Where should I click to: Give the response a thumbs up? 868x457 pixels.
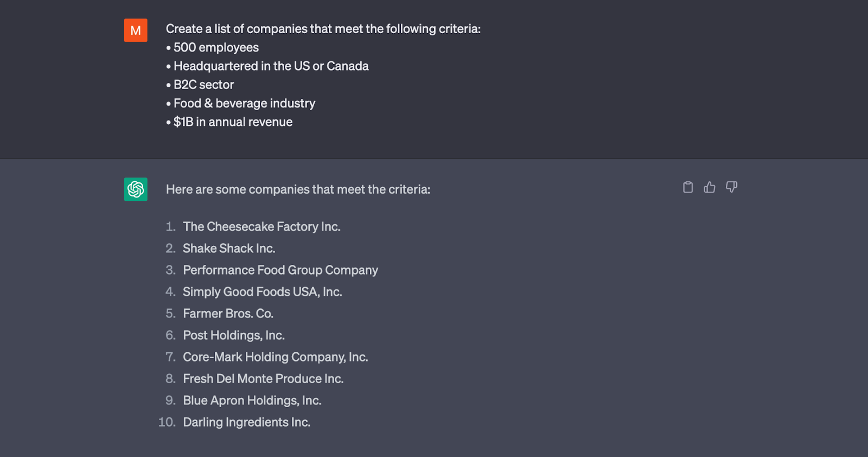[x=710, y=187]
